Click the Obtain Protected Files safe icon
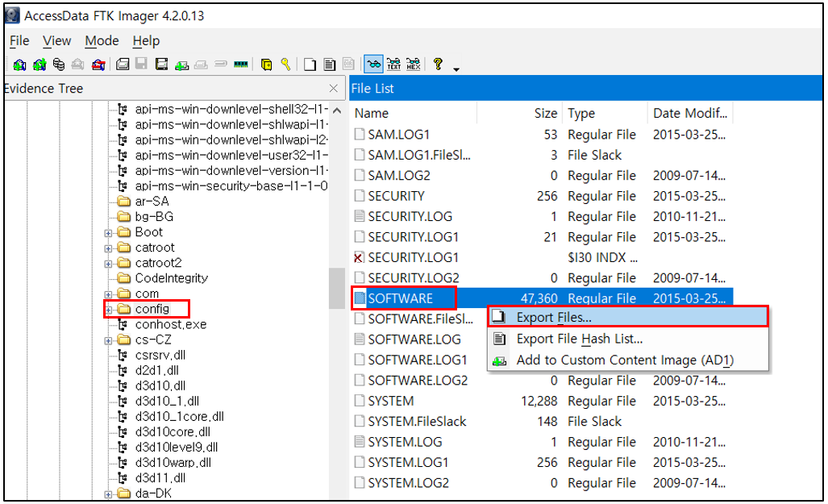828x504 pixels. point(267,65)
